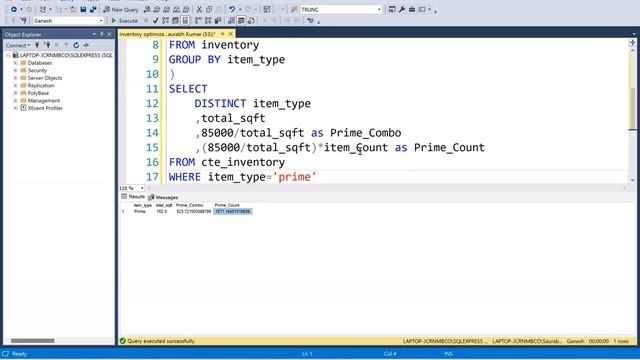
Task: Select the highlighted Prime_Count result cell
Action: (x=233, y=211)
